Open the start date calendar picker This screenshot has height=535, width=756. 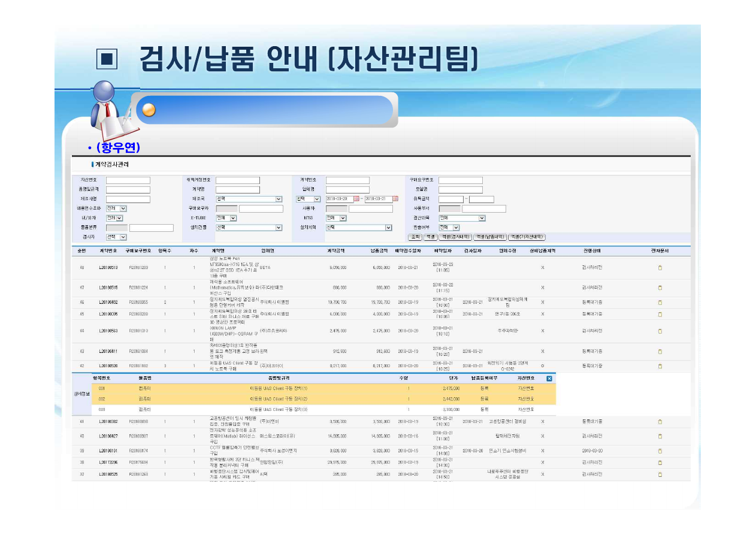click(356, 199)
